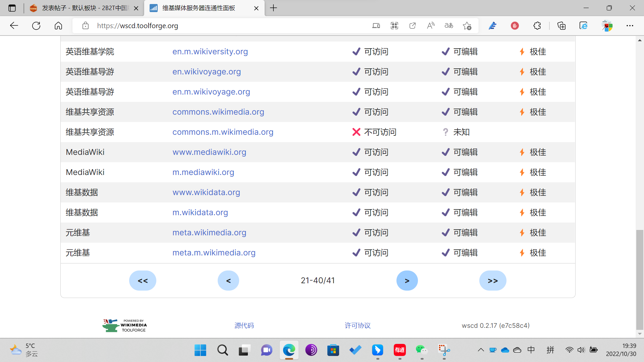Viewport: 644px width, 362px height.
Task: Open en.m.wikiversity.org link
Action: 210,52
